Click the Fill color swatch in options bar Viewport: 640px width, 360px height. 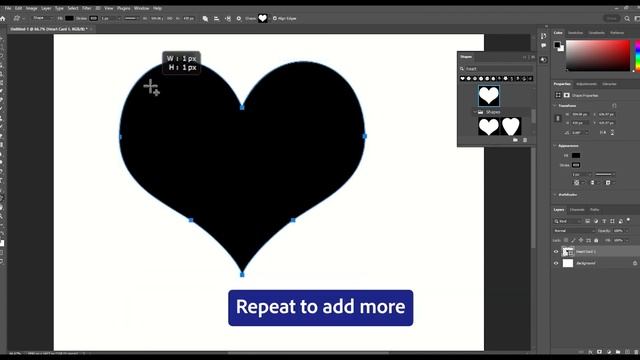[69, 18]
